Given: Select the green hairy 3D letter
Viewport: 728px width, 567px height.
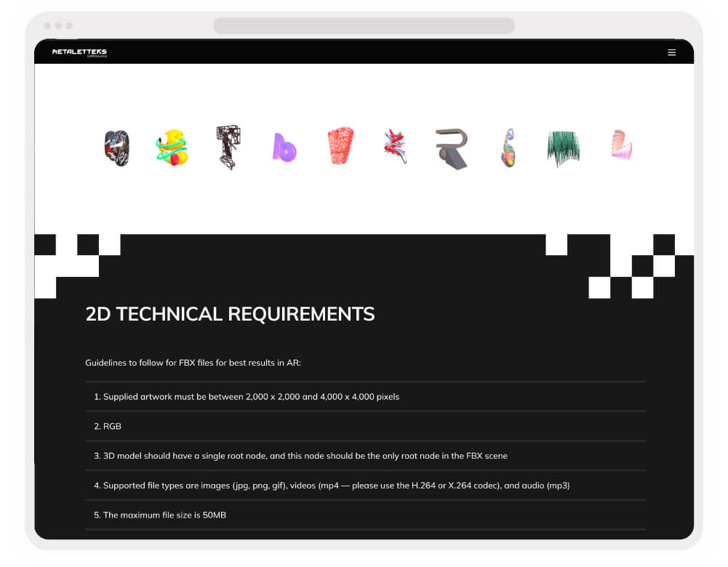Looking at the screenshot, I should 564,148.
